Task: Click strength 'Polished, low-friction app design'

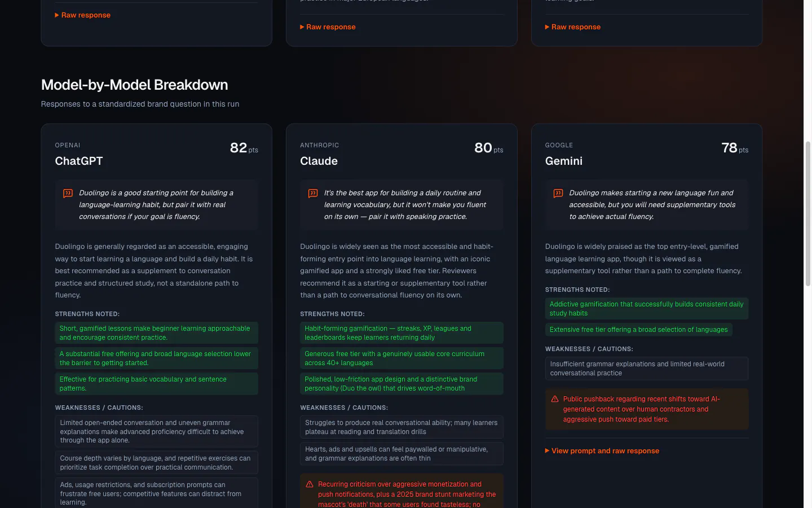Action: (401, 384)
